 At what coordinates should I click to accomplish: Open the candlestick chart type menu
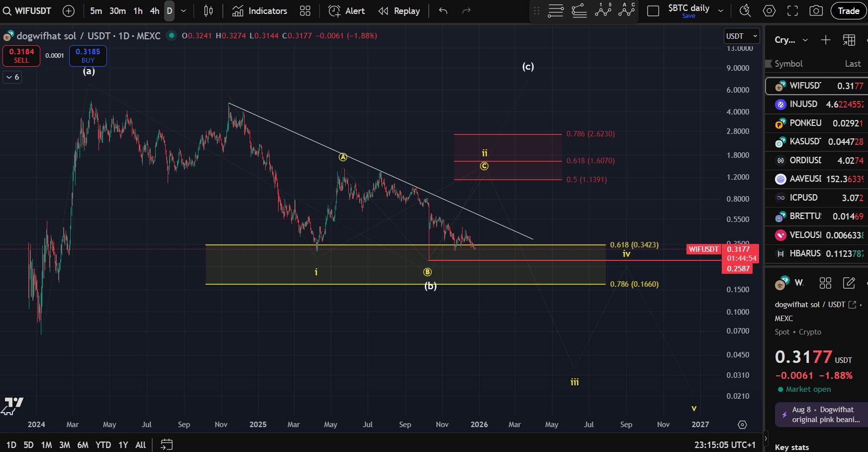[208, 11]
